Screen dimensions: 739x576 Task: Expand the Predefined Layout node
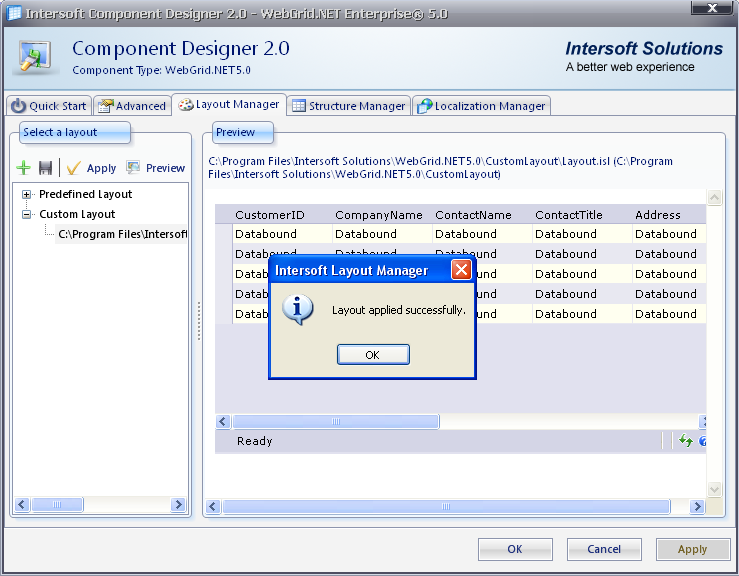tap(26, 194)
